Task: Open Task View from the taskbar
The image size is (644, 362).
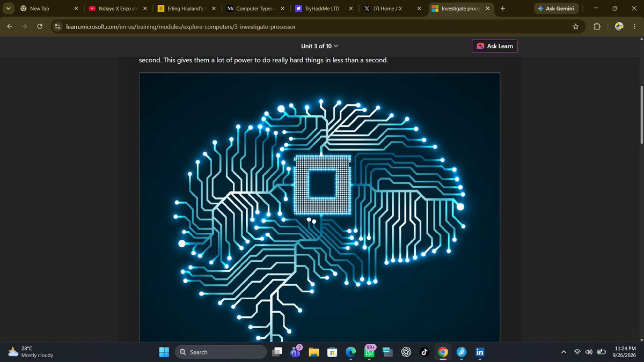Action: (277, 352)
